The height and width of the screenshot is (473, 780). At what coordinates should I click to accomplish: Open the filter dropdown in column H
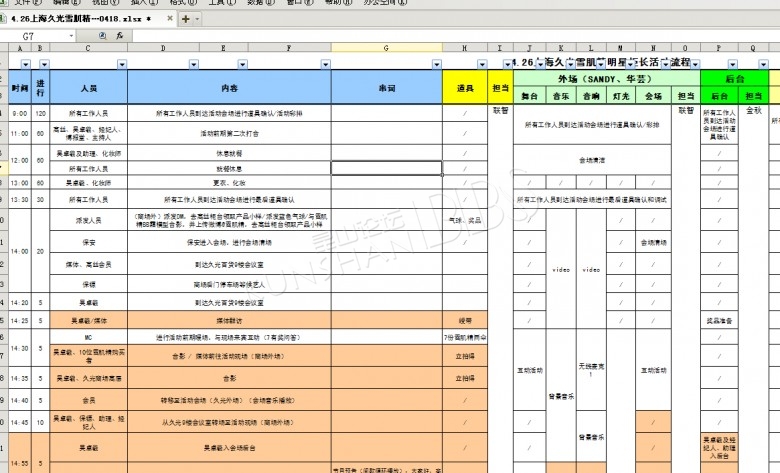482,64
